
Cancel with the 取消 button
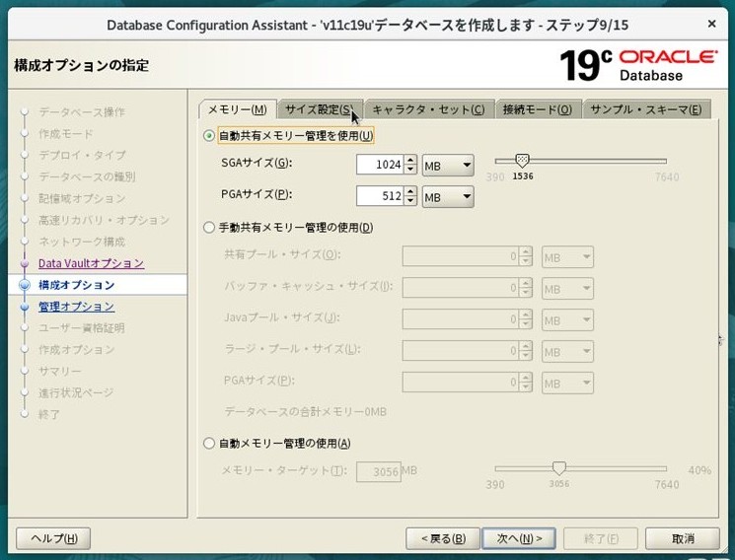683,538
